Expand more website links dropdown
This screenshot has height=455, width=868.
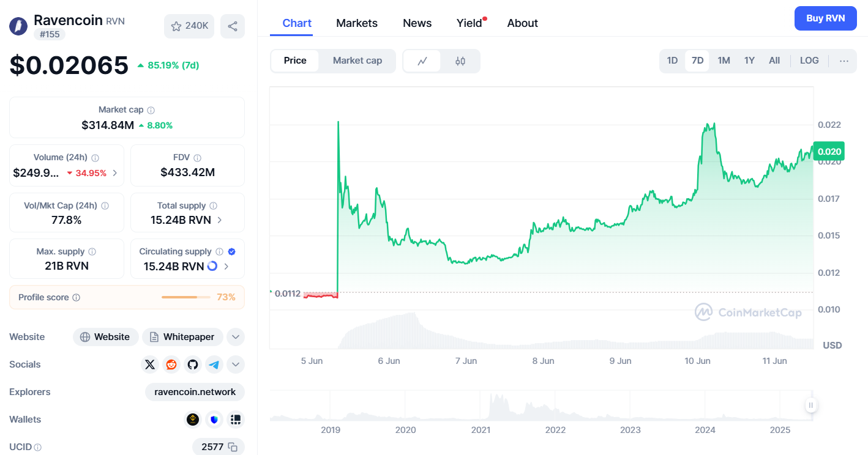(236, 337)
